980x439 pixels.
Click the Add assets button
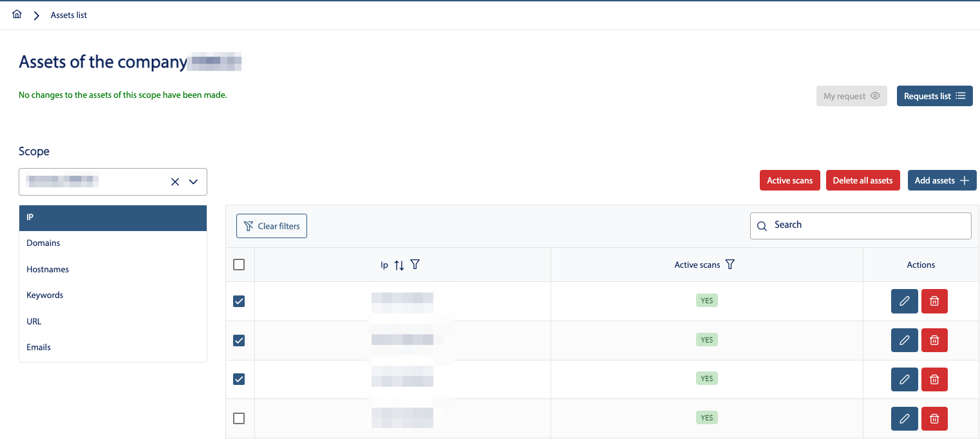pyautogui.click(x=941, y=181)
